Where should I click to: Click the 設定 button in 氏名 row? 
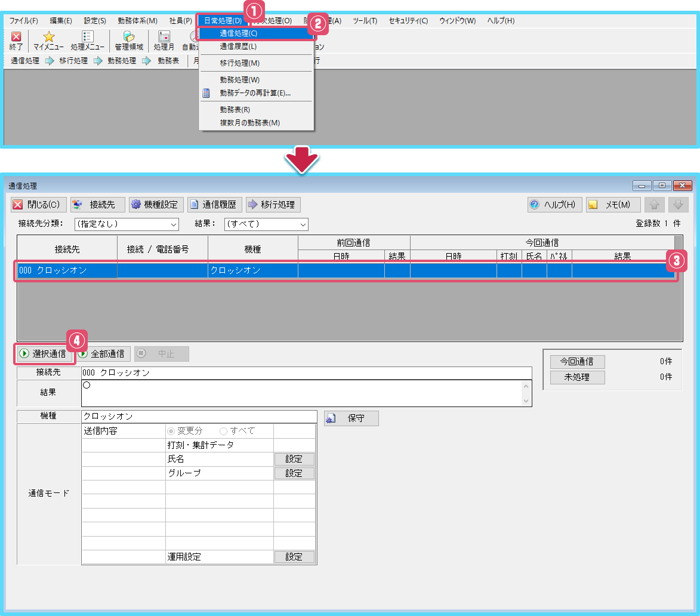tap(294, 459)
